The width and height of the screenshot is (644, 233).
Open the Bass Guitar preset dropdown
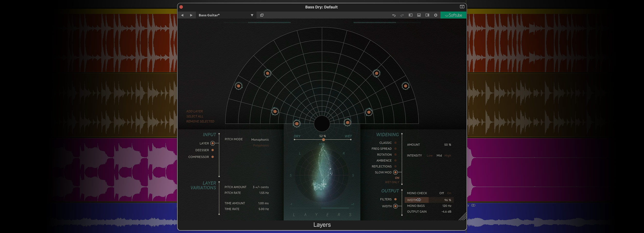click(x=252, y=15)
